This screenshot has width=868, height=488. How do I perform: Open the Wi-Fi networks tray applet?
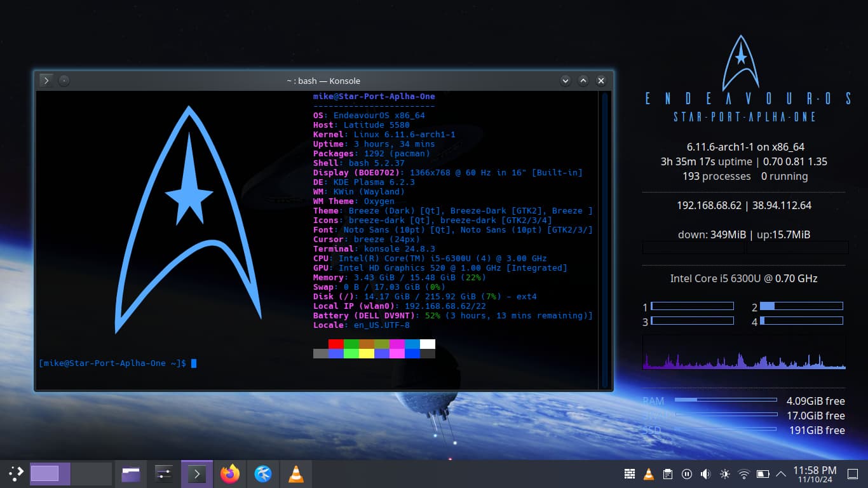tap(744, 474)
